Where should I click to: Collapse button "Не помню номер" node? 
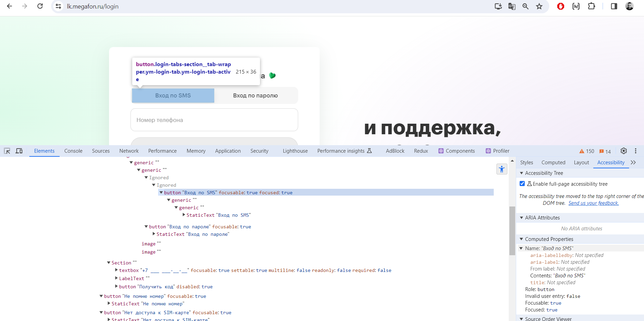pyautogui.click(x=101, y=296)
